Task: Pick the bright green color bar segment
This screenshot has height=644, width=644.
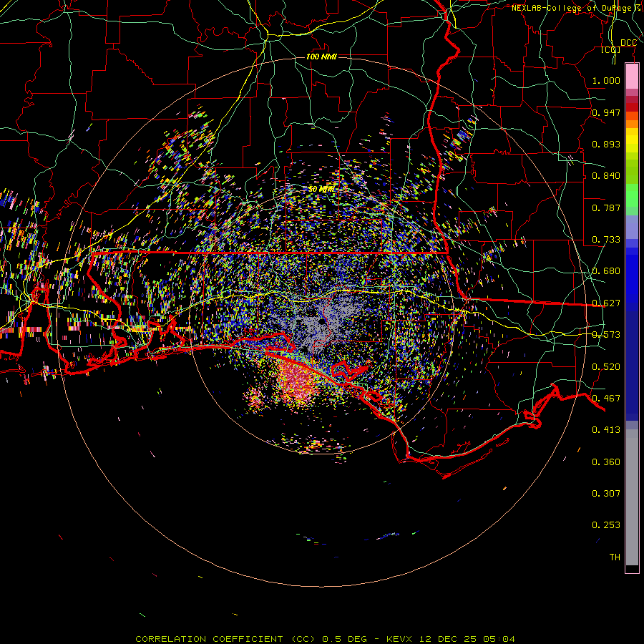Action: pos(632,195)
